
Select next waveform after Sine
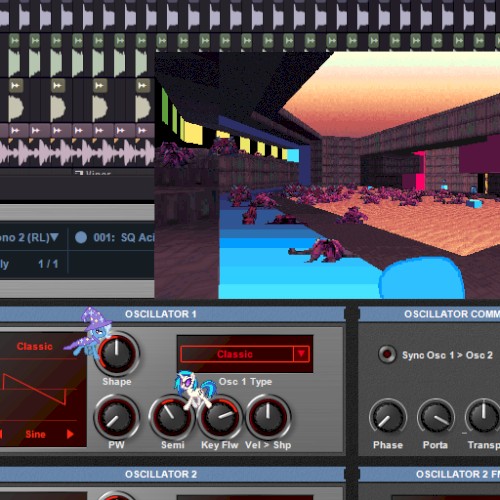pos(70,434)
